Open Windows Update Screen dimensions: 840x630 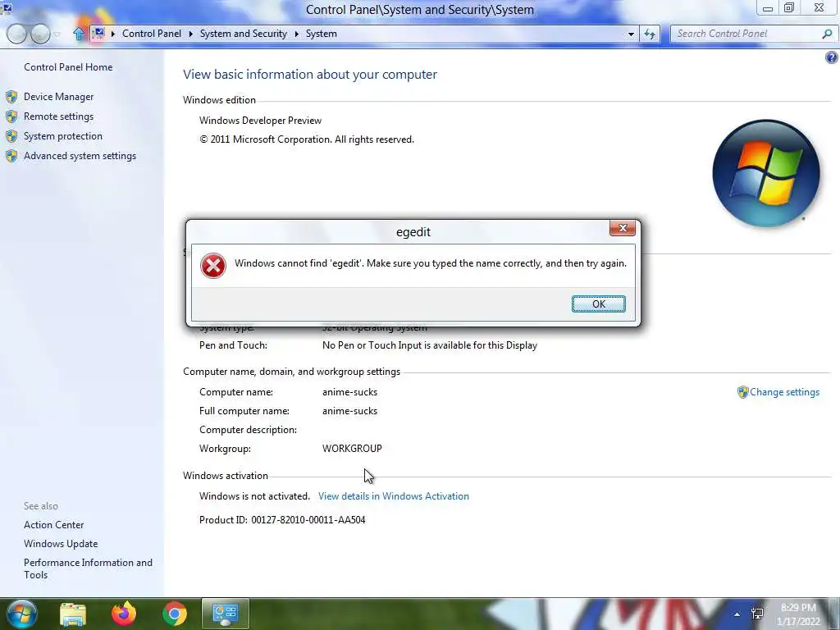tap(61, 544)
